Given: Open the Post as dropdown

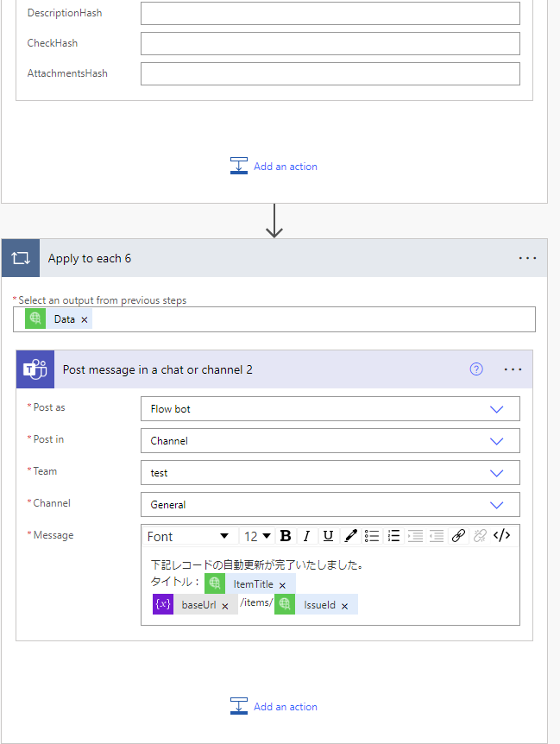Looking at the screenshot, I should [x=330, y=409].
